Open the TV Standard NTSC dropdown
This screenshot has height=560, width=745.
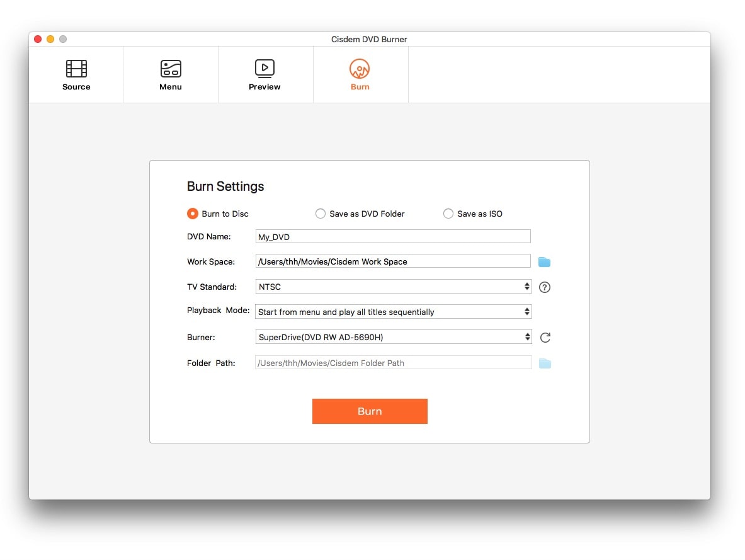(x=393, y=287)
